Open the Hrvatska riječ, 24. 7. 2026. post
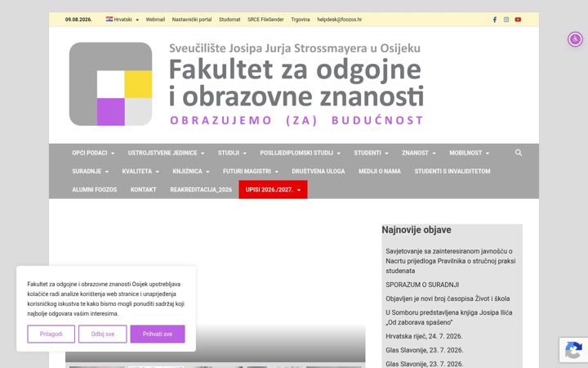 point(424,336)
